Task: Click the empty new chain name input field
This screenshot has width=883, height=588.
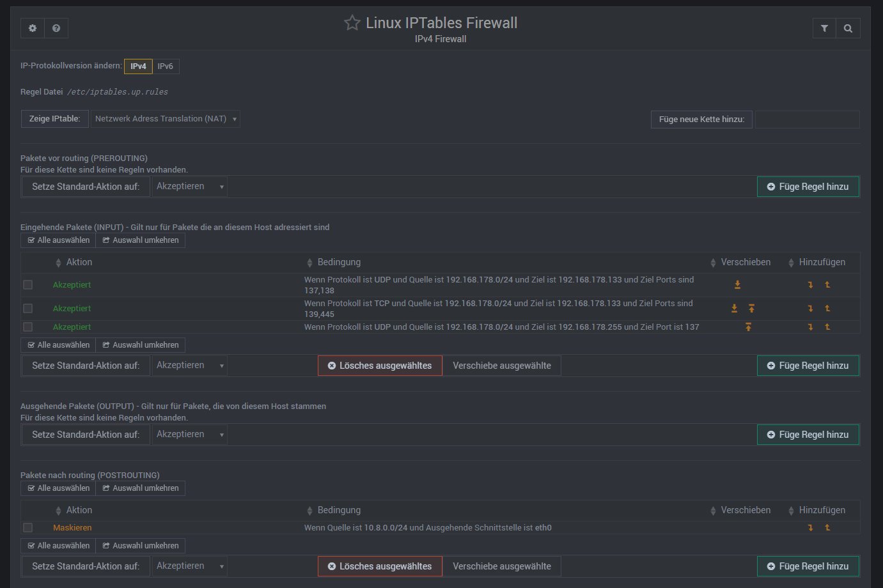Action: (807, 119)
